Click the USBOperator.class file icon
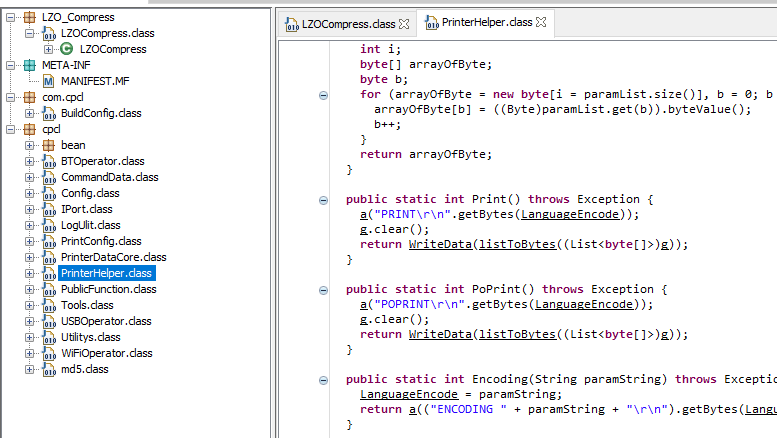The image size is (777, 438). pos(49,322)
